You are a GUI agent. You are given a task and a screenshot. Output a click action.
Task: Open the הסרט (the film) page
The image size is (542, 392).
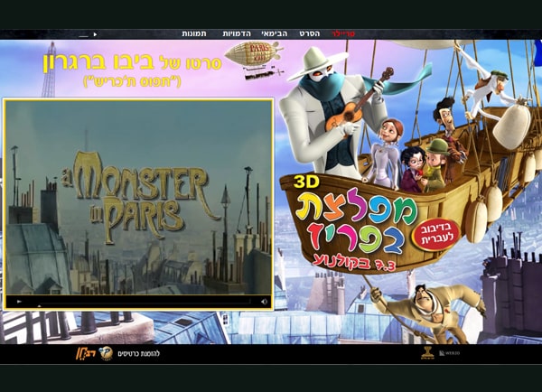[x=310, y=34]
